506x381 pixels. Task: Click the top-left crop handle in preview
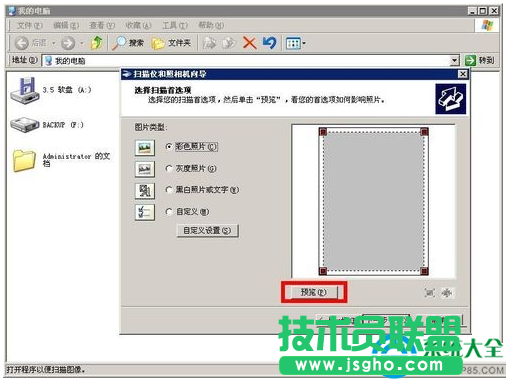click(323, 132)
